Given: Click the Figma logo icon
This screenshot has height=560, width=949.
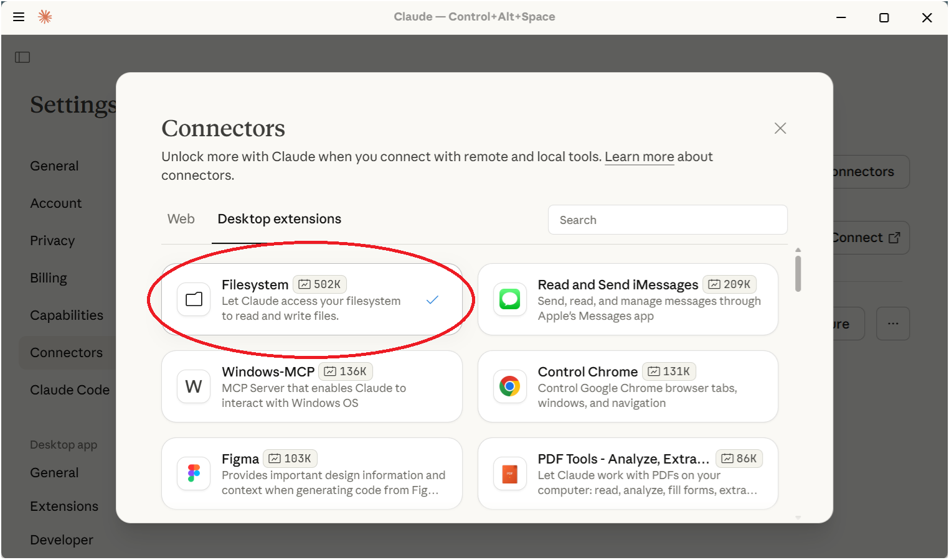Looking at the screenshot, I should click(194, 474).
